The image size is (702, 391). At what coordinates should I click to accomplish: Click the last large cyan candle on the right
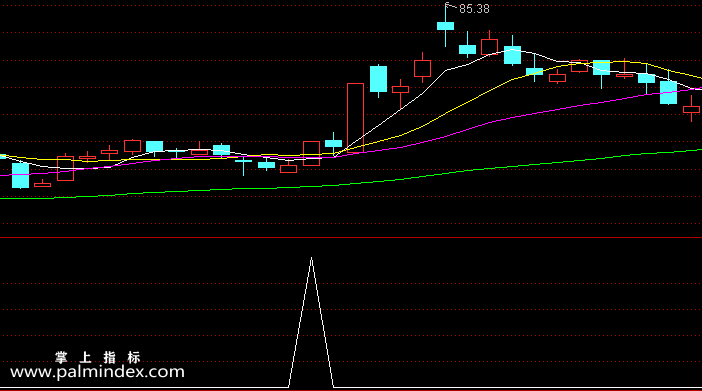point(668,92)
